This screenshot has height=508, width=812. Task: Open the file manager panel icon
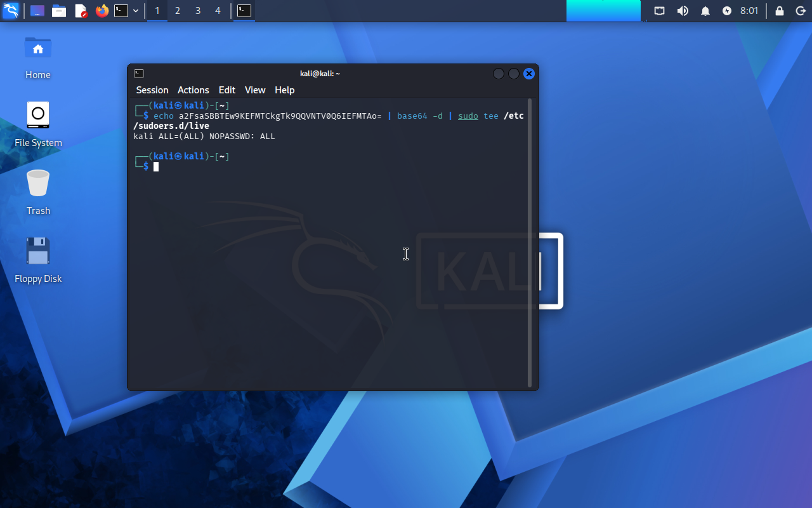coord(59,11)
